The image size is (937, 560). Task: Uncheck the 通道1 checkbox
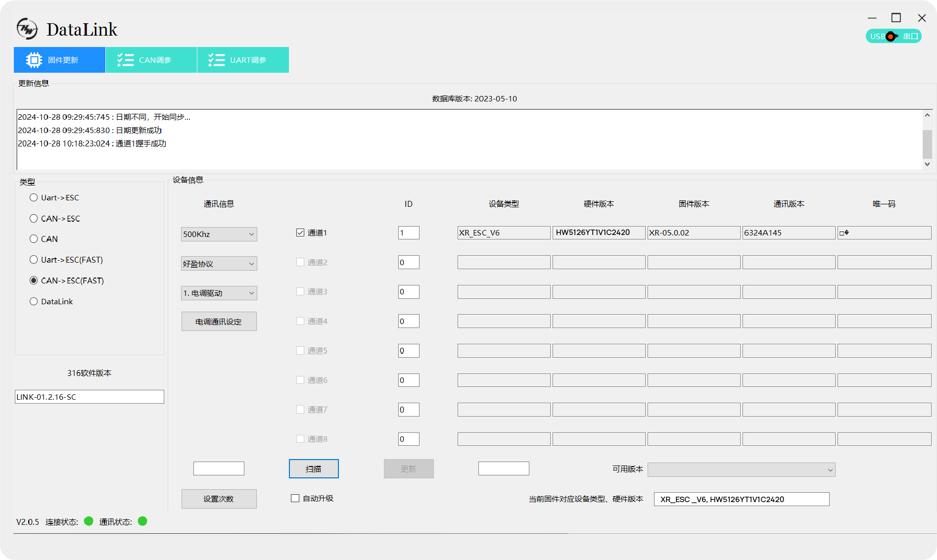[300, 233]
